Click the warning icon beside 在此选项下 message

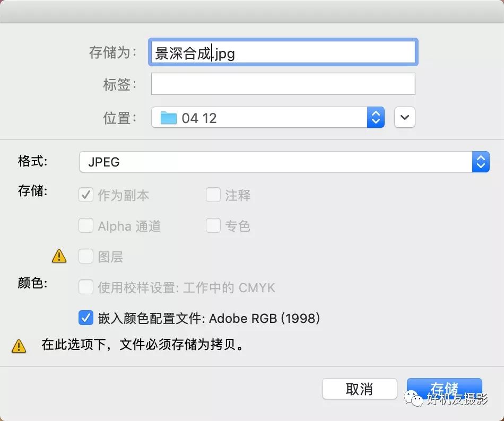19,346
